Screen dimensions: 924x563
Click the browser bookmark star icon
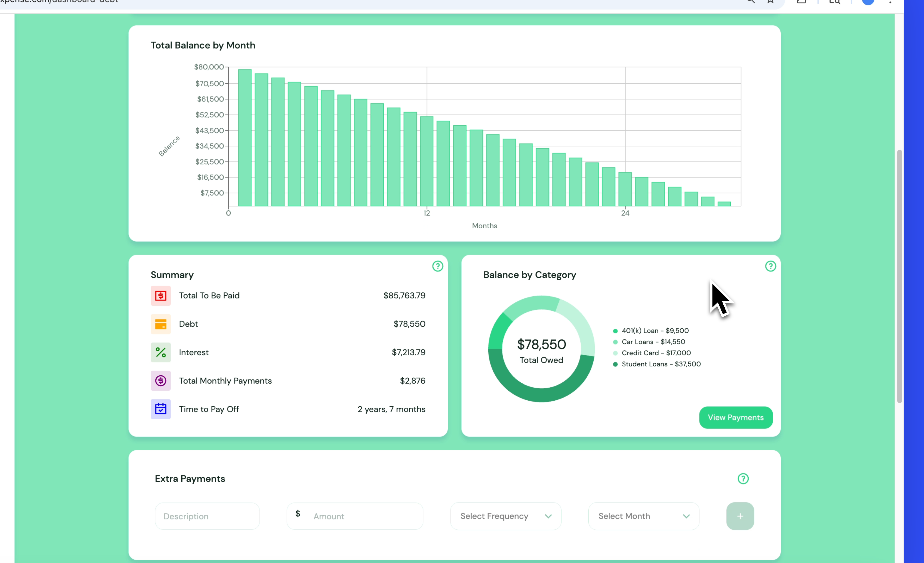(x=771, y=2)
